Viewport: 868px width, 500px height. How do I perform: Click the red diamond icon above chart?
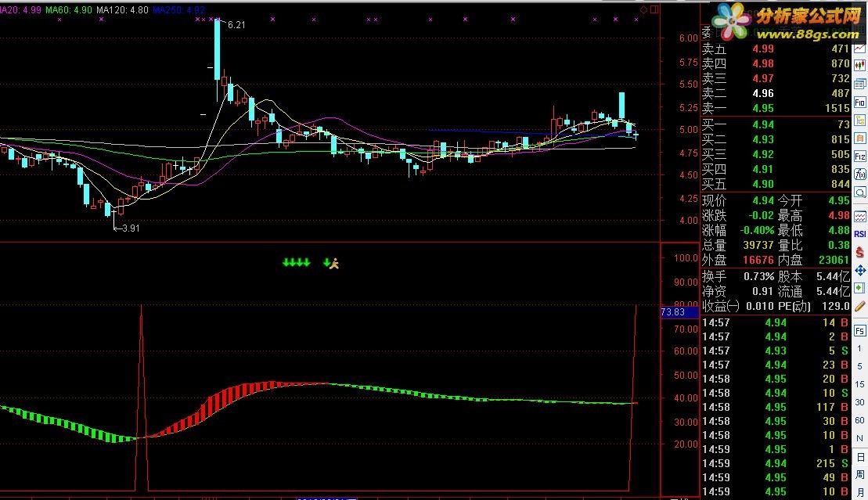point(643,9)
